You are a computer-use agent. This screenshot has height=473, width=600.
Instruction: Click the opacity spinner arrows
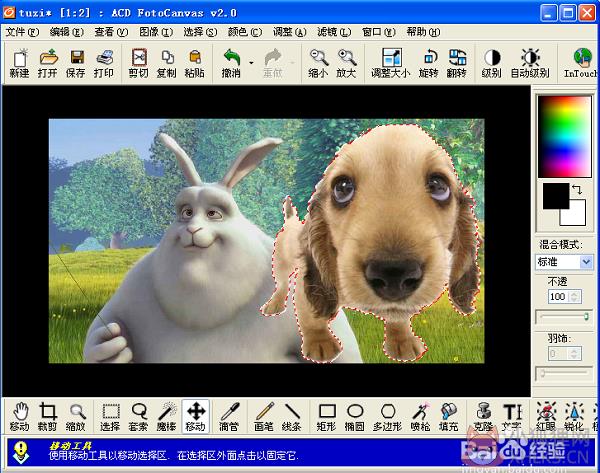575,296
